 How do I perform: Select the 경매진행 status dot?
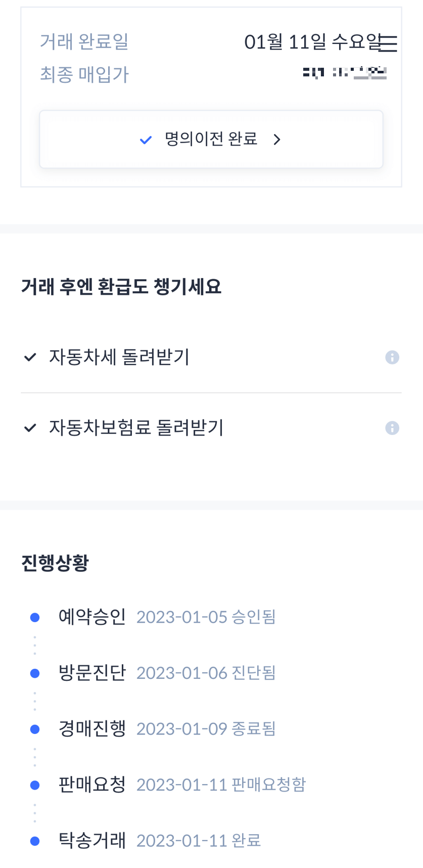click(34, 728)
